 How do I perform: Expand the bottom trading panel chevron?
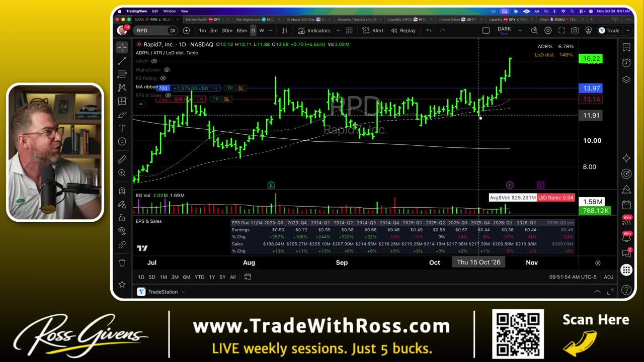click(x=597, y=292)
